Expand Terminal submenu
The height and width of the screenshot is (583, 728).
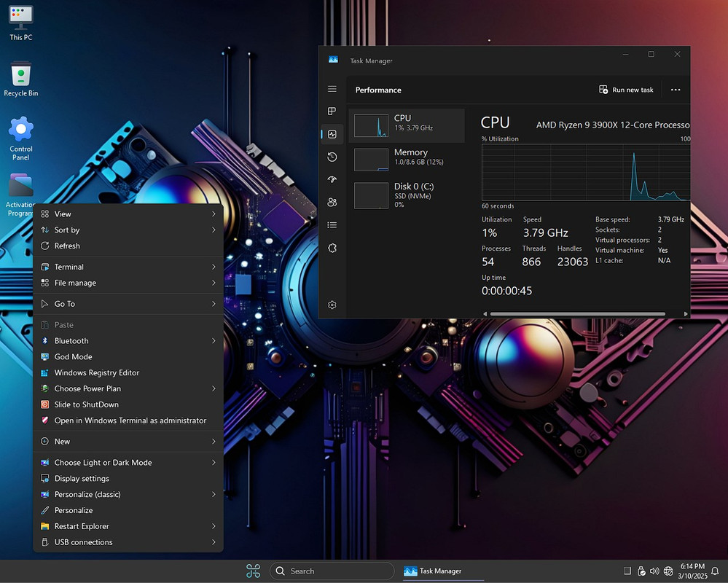(128, 267)
